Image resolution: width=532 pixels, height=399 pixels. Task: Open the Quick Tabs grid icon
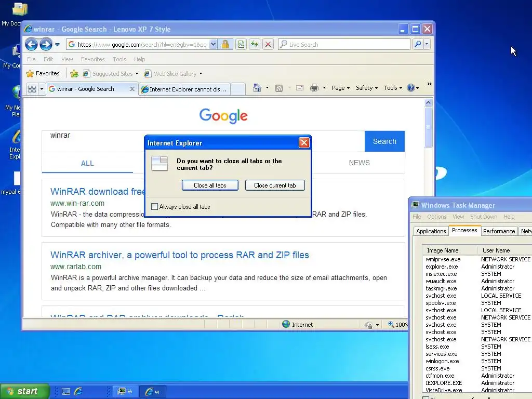coord(32,89)
